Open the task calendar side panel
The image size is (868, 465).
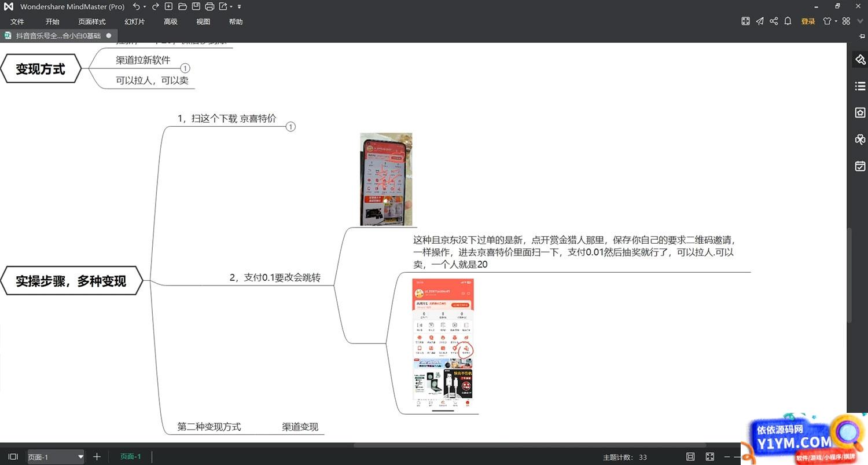pos(860,166)
